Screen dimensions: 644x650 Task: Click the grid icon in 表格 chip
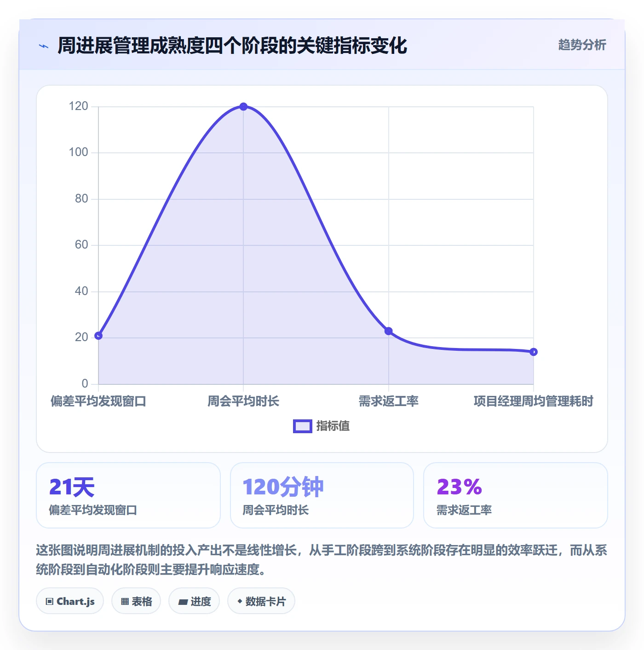[125, 602]
